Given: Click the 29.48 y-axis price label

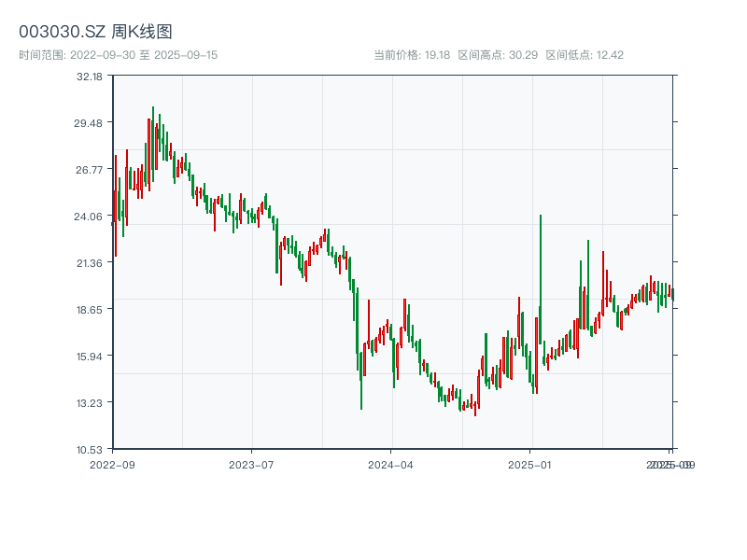Looking at the screenshot, I should point(90,122).
